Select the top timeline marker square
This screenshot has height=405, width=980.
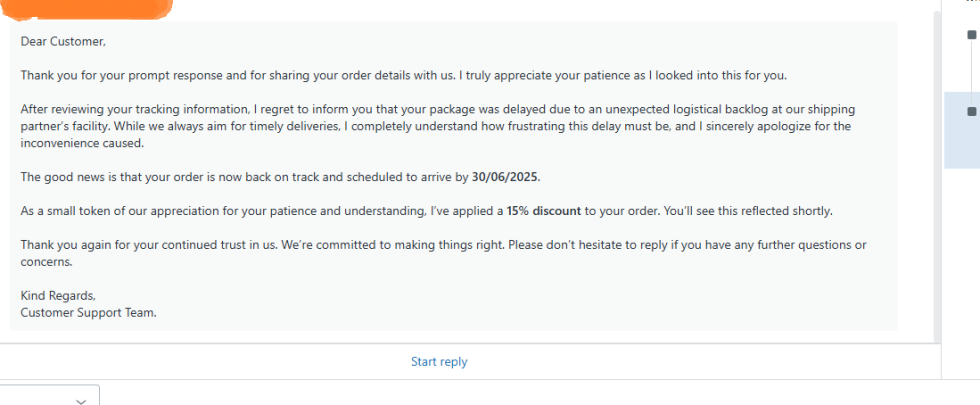[972, 35]
